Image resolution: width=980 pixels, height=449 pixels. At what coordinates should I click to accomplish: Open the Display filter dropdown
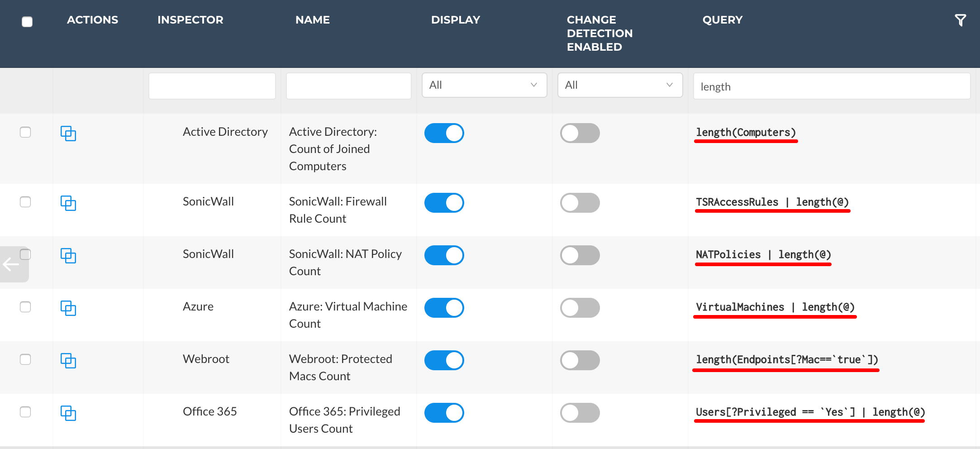coord(484,85)
